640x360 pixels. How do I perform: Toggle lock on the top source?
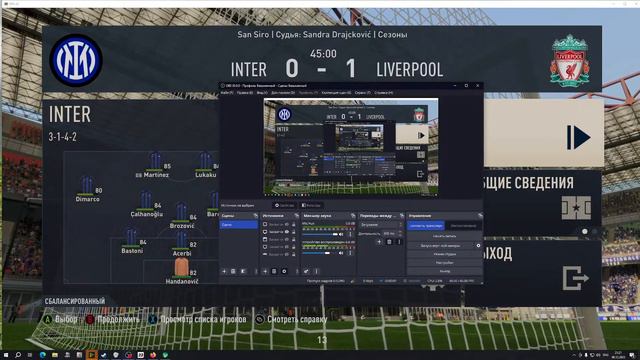click(293, 224)
